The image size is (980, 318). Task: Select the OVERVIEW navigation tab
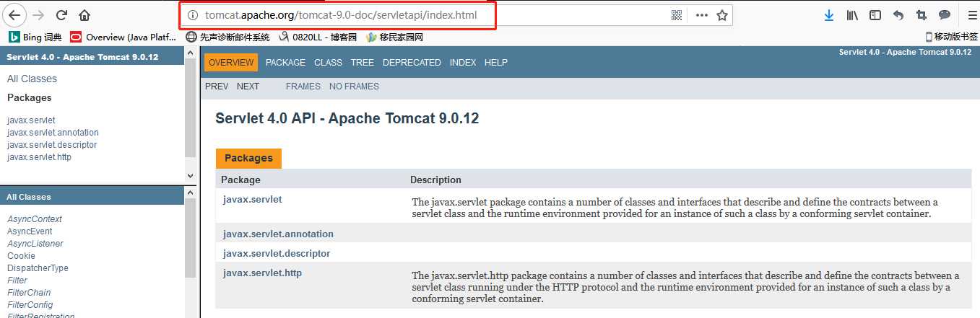(231, 63)
